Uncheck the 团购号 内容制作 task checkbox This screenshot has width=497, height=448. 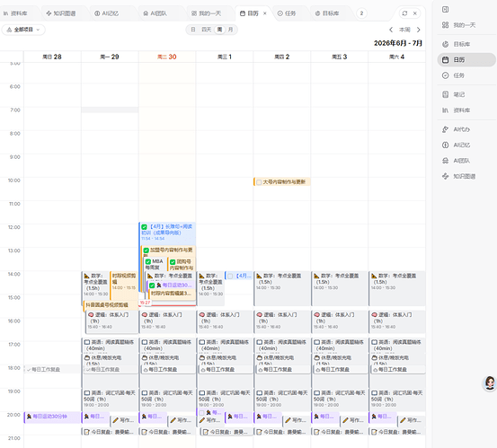(173, 262)
